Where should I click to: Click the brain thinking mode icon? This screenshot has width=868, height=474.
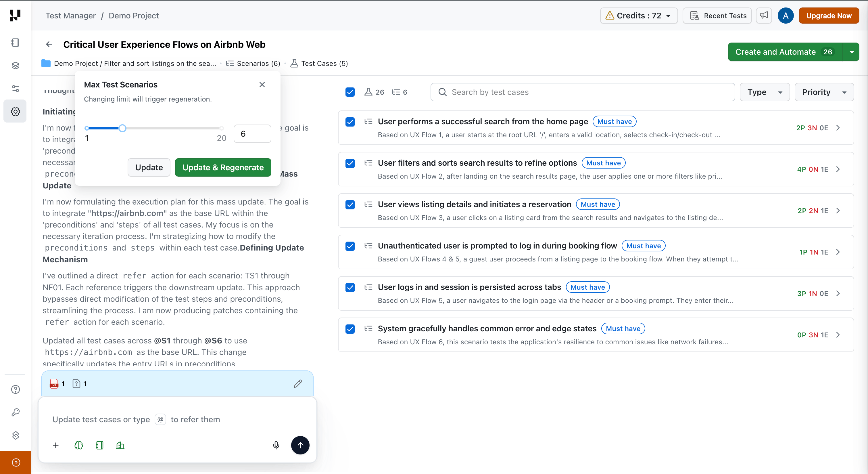(78, 445)
